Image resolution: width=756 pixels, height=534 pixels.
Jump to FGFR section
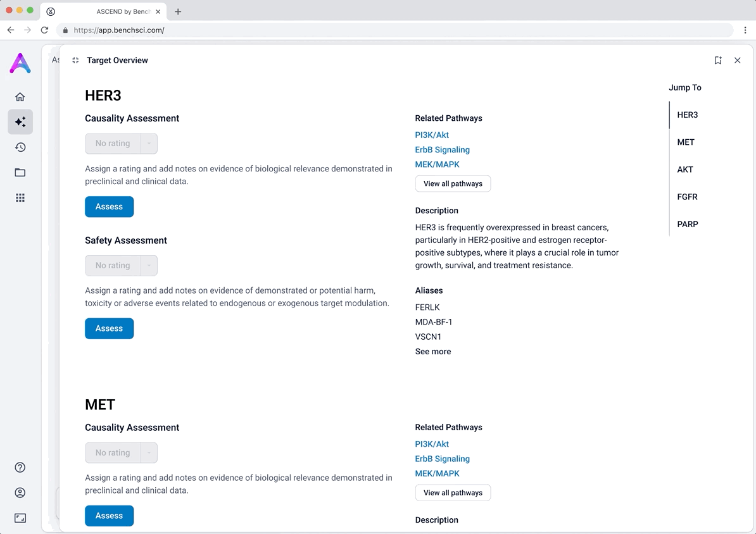687,197
